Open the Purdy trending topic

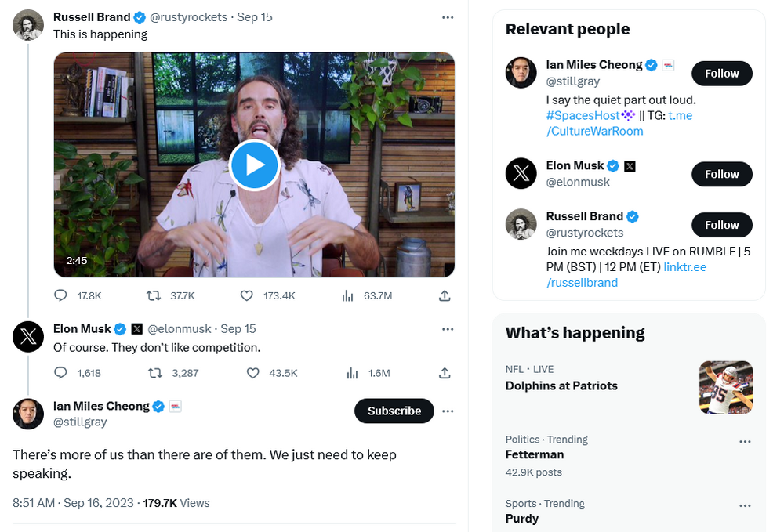(x=522, y=519)
